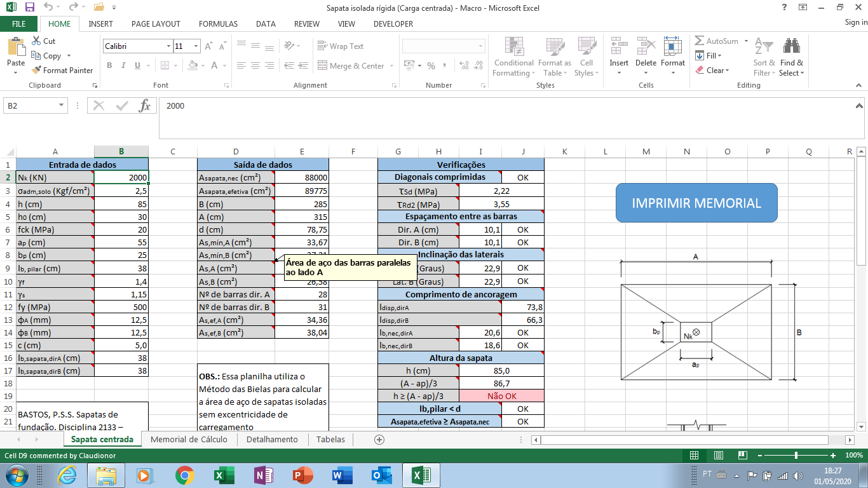The height and width of the screenshot is (488, 868).
Task: Click the Insert Function fx icon
Action: pyautogui.click(x=145, y=105)
